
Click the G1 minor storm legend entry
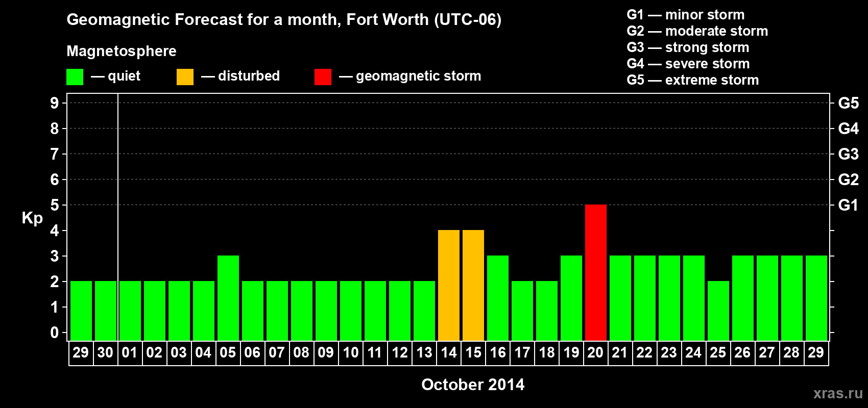click(686, 15)
